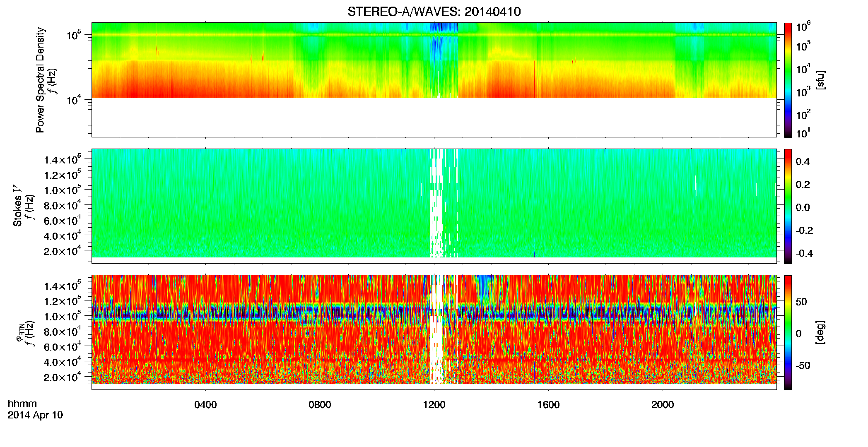Click the Power Spectral Density spectrogram panel
The width and height of the screenshot is (868, 447).
(x=434, y=80)
